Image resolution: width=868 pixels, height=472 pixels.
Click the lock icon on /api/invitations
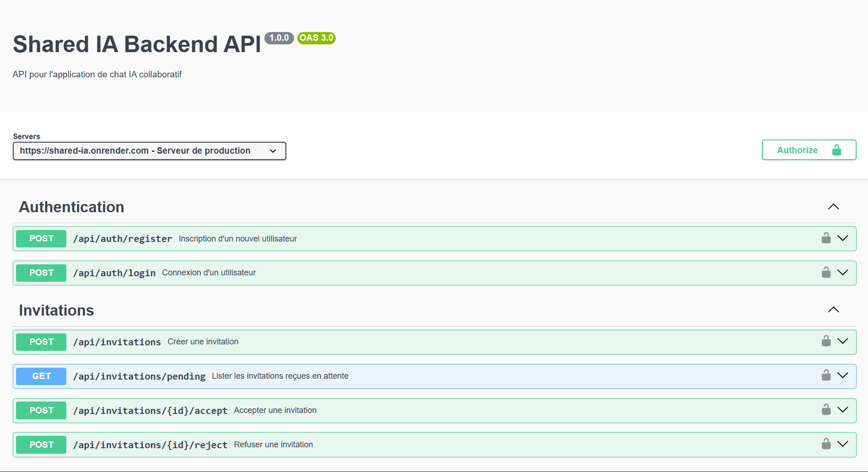click(x=826, y=341)
